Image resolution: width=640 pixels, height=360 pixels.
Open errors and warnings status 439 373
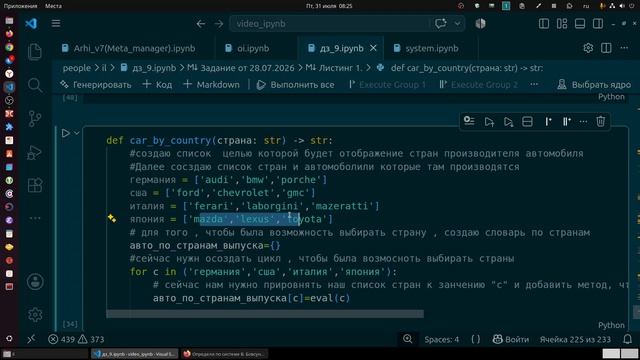76,339
